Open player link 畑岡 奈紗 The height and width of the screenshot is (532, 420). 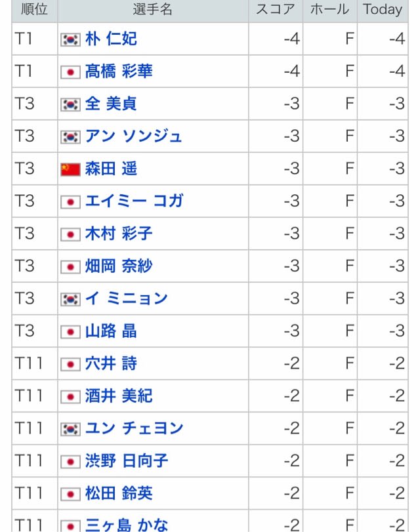tap(119, 266)
